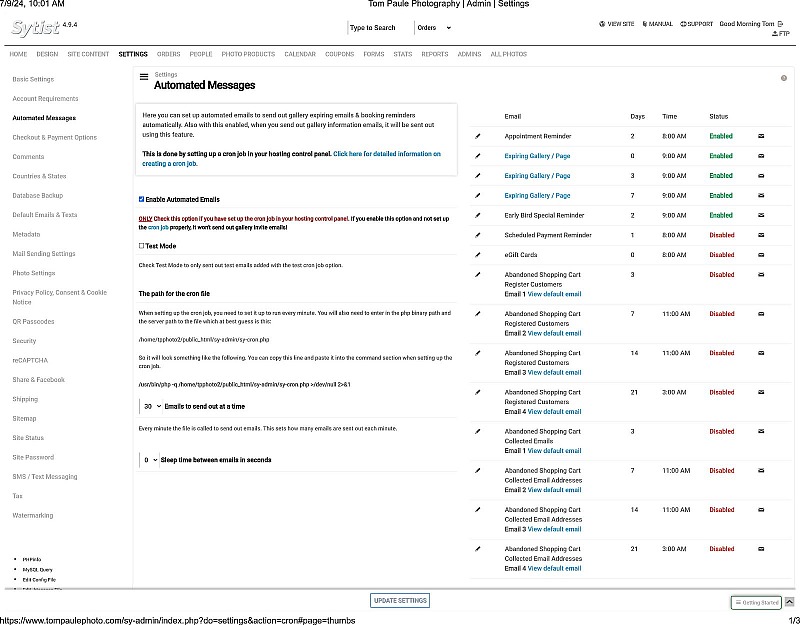Image resolution: width=800 pixels, height=625 pixels.
Task: Open envelope icon for Early Bird Special Reminder
Action: tap(761, 215)
